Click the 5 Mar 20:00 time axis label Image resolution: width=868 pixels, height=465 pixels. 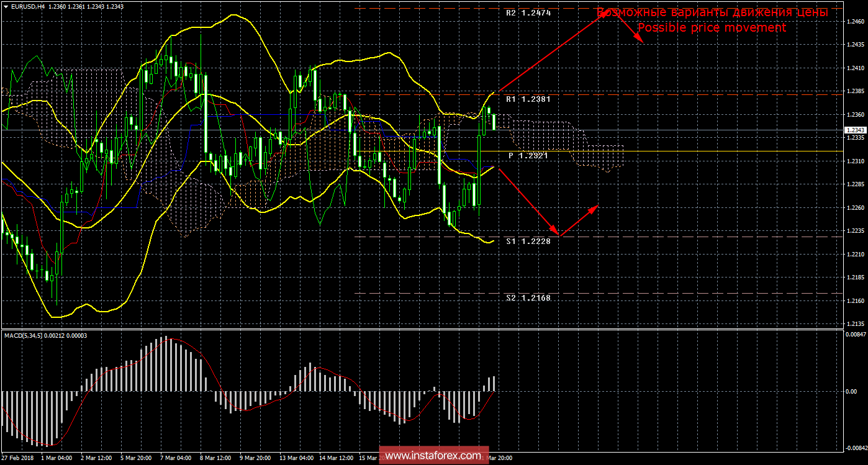point(136,458)
